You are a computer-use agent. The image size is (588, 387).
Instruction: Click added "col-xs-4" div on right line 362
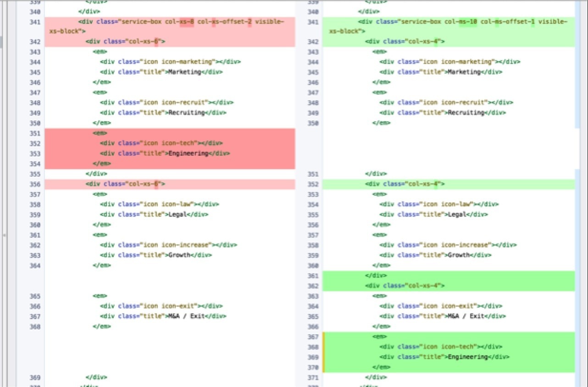(405, 286)
